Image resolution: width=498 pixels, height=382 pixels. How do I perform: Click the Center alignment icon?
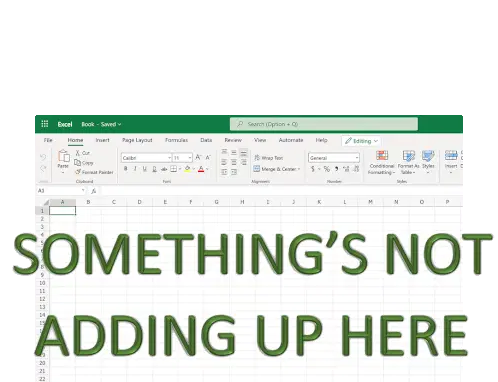point(234,162)
